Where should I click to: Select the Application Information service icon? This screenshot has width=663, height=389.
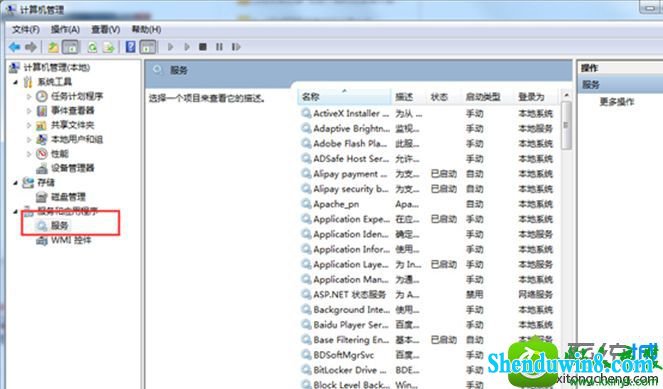tap(306, 249)
